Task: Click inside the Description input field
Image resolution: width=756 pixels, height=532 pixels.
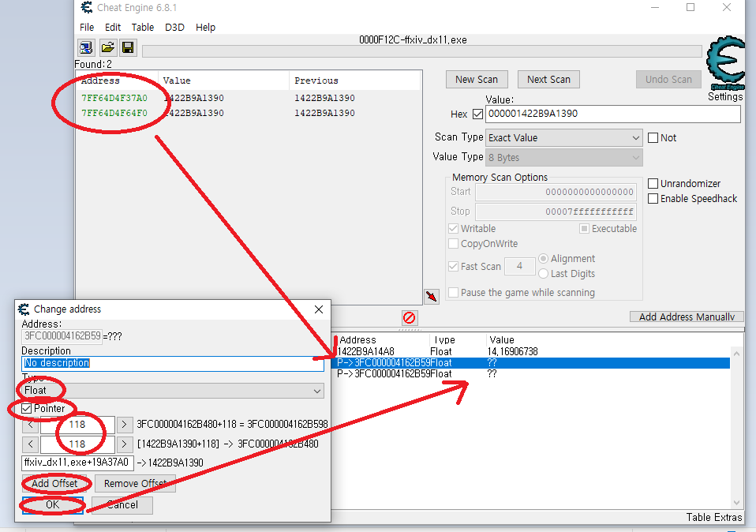Action: point(174,363)
